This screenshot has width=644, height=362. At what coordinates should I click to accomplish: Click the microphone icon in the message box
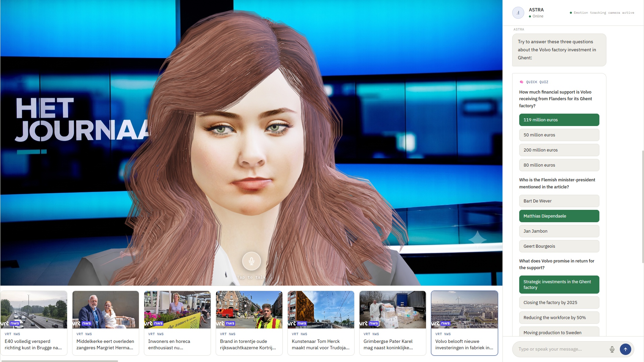click(612, 349)
